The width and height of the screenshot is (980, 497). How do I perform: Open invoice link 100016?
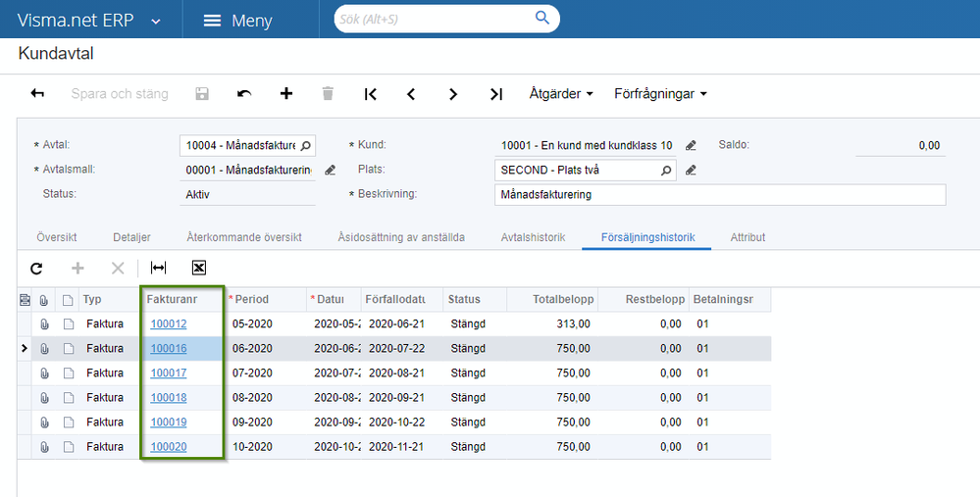coord(169,348)
